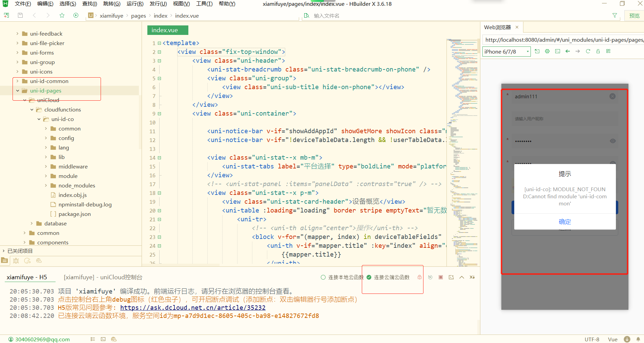Viewport: 644px width, 343px height.
Task: Click 确定 in the error dialog
Action: (565, 222)
